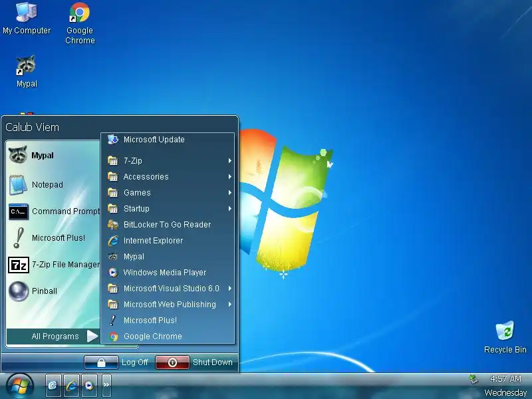Open Microsoft Plus! in All Programs submenu
The height and width of the screenshot is (399, 532).
click(168, 321)
